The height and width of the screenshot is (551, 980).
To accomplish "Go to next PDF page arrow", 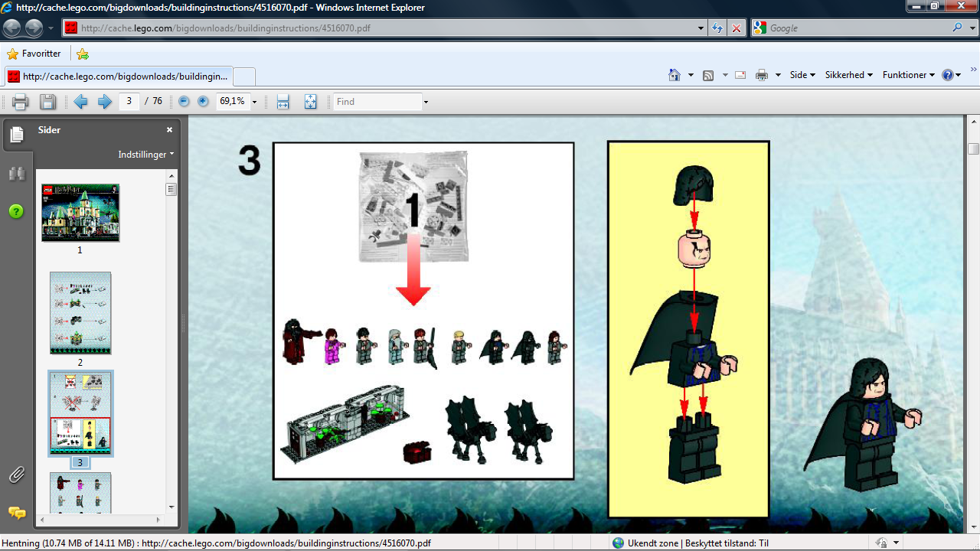I will pyautogui.click(x=105, y=102).
